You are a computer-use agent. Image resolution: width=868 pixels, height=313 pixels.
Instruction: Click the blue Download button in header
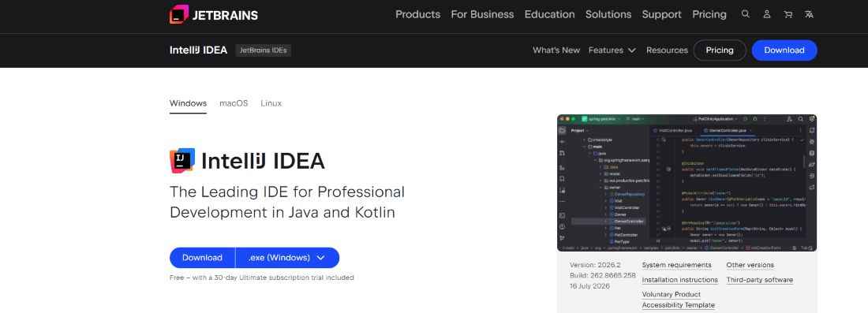pyautogui.click(x=784, y=50)
